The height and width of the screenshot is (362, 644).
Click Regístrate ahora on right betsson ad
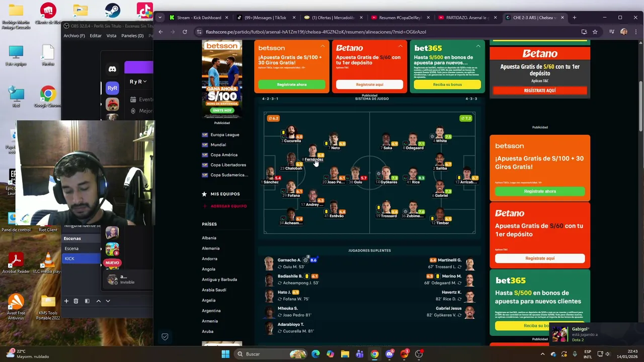point(540,191)
